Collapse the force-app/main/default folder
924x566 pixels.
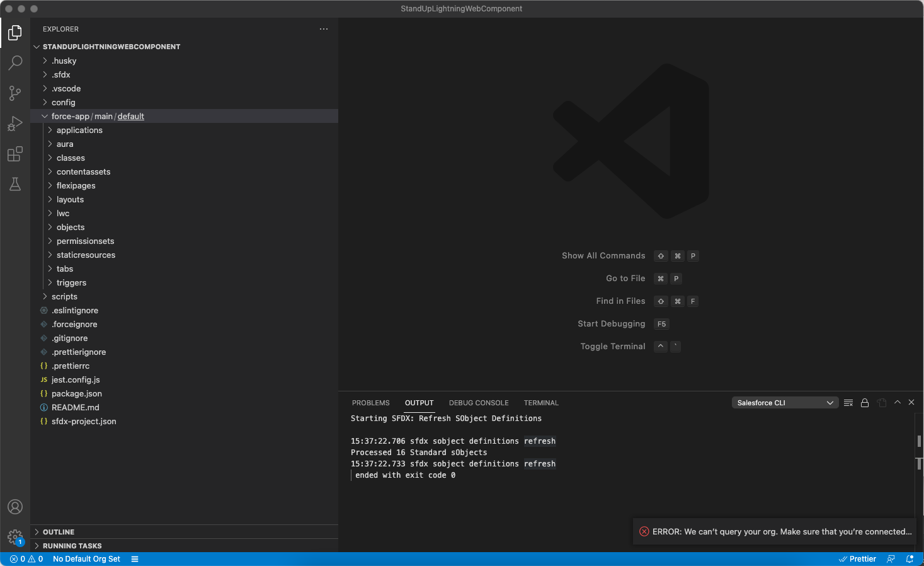(x=44, y=116)
